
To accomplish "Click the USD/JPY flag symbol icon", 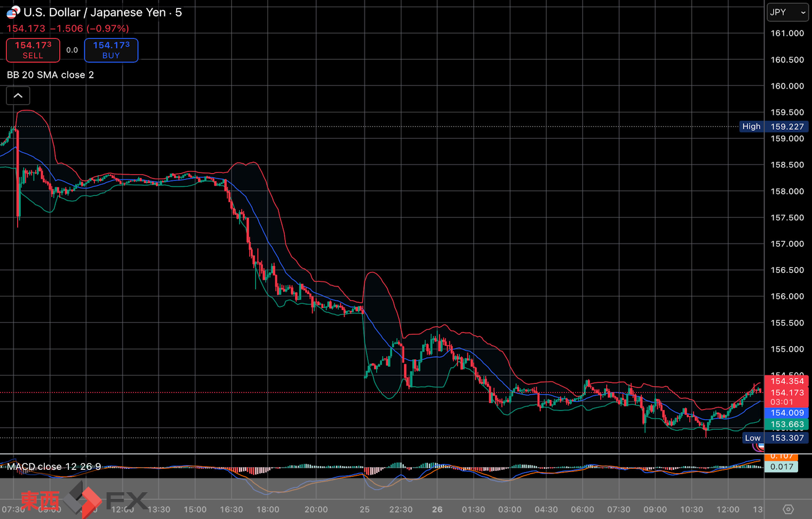I will tap(13, 12).
